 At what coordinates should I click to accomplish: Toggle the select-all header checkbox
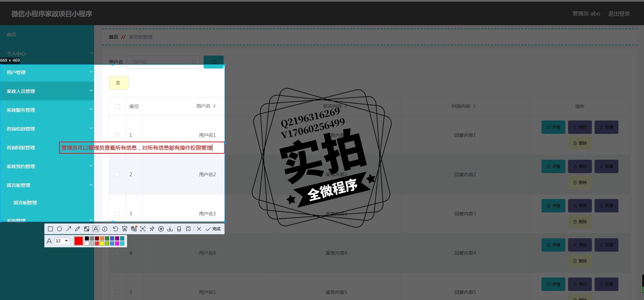[118, 106]
